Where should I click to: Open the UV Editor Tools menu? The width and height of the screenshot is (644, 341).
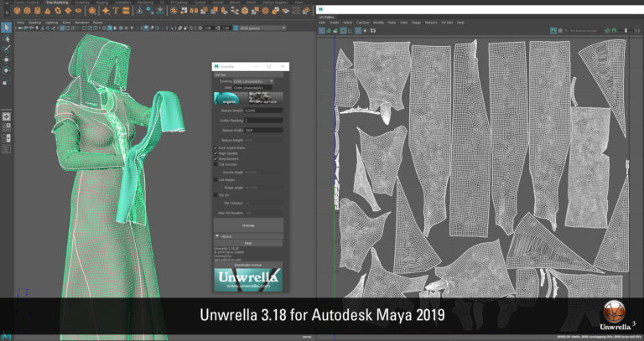(392, 23)
